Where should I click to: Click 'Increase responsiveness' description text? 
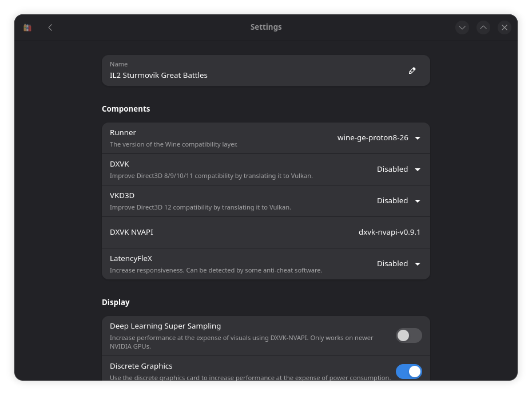click(216, 270)
